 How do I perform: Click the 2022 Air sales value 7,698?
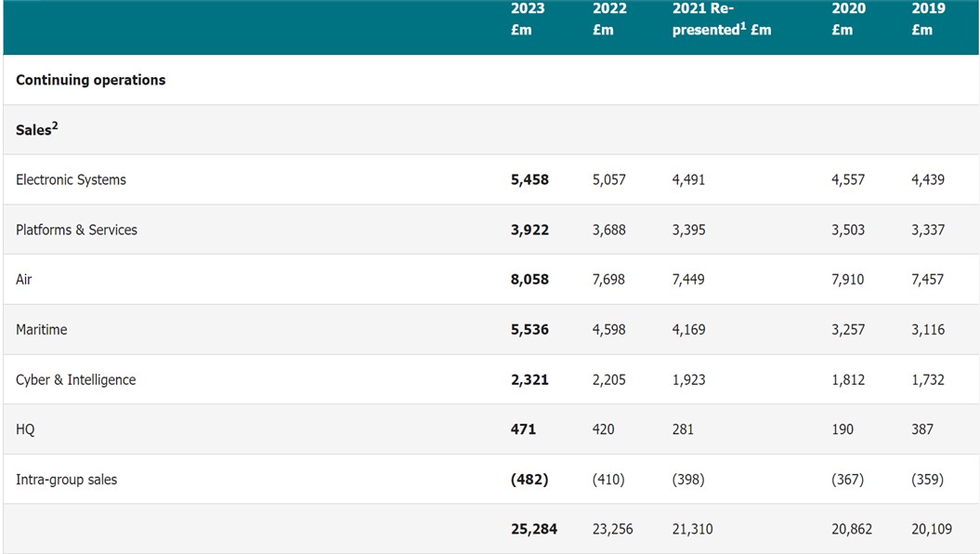608,280
